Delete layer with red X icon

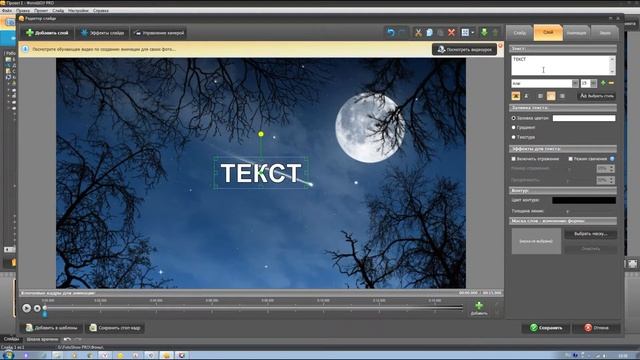[x=451, y=33]
